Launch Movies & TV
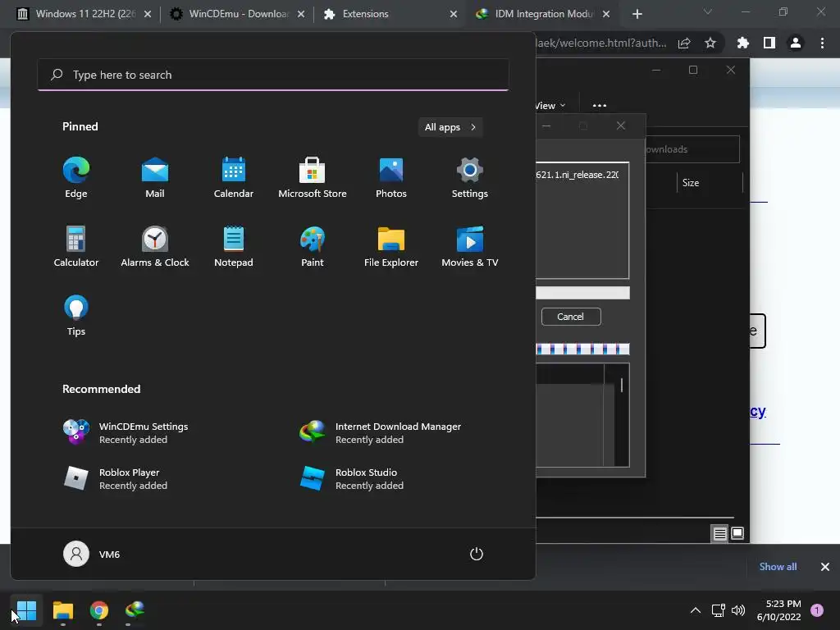The image size is (840, 630). [x=470, y=246]
